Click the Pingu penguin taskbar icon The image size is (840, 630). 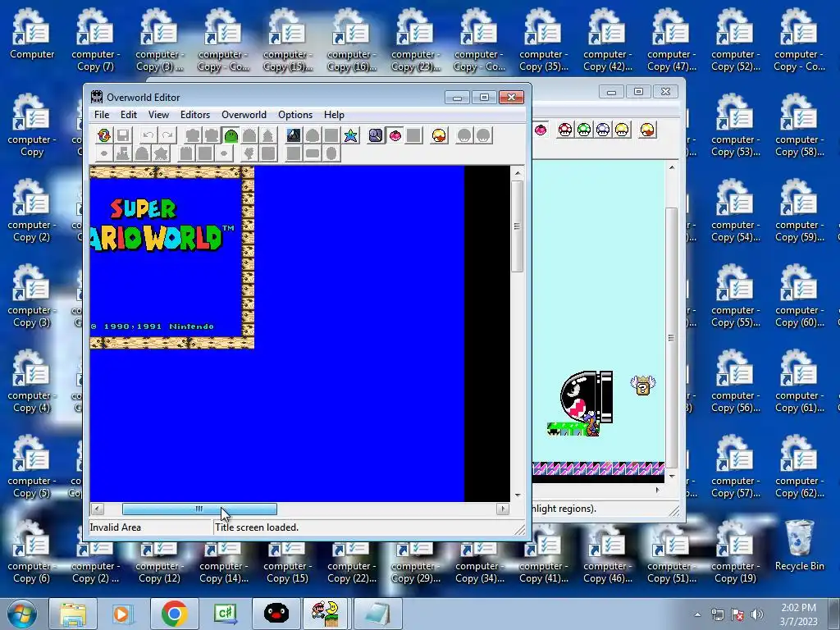point(276,614)
